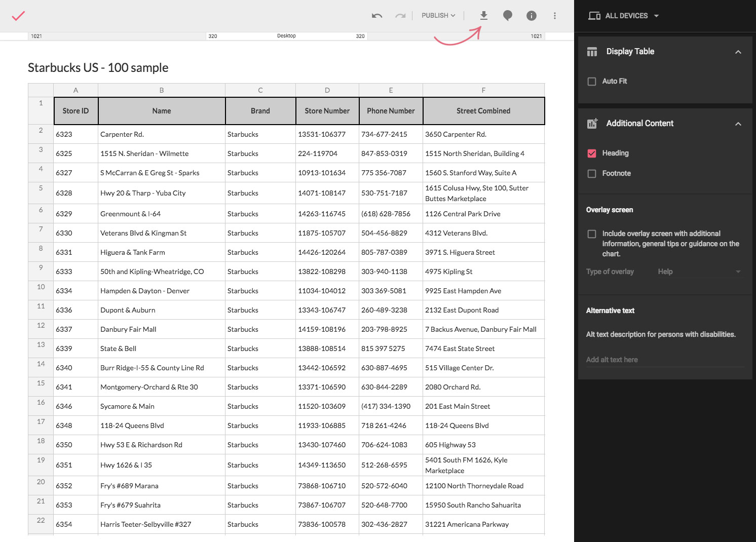Open the All Devices dropdown
The width and height of the screenshot is (756, 542).
click(x=624, y=16)
